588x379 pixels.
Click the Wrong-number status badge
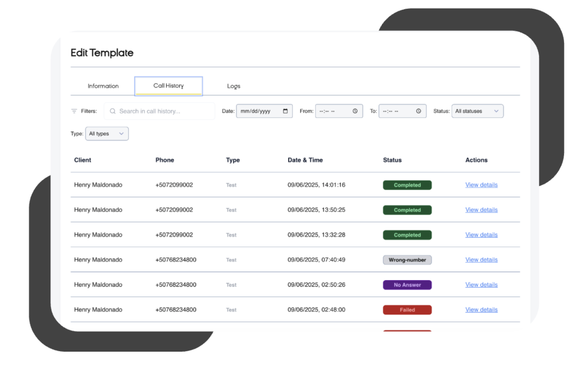[x=407, y=260]
